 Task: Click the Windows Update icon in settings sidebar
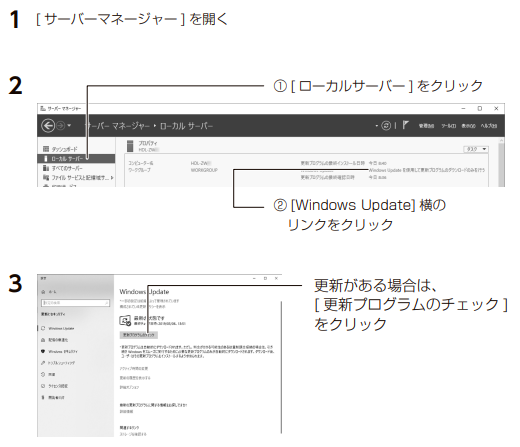point(43,329)
